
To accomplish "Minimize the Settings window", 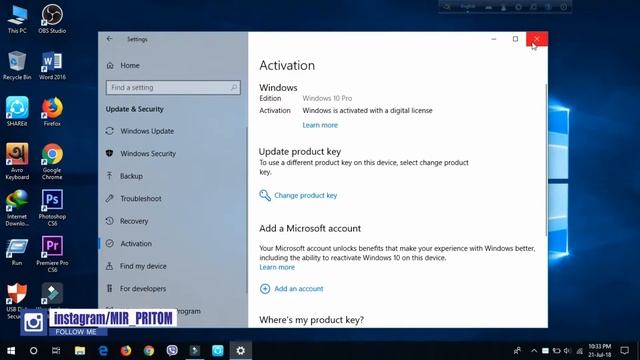I will pyautogui.click(x=494, y=39).
